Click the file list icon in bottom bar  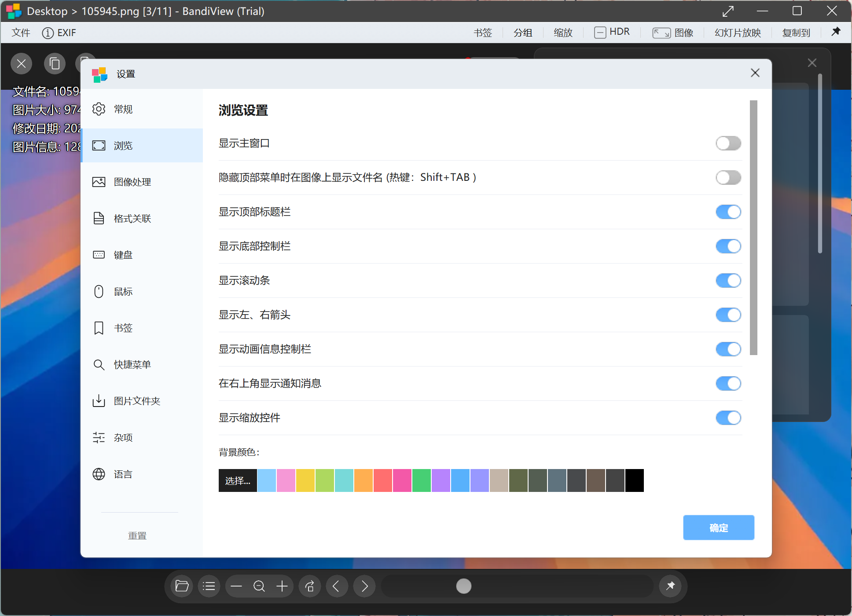pos(209,586)
